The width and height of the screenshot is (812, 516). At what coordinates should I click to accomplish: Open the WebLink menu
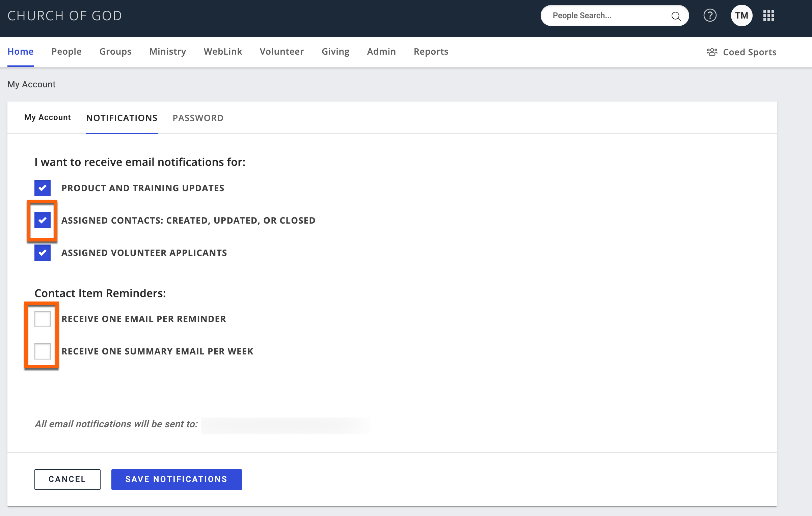[x=223, y=52]
